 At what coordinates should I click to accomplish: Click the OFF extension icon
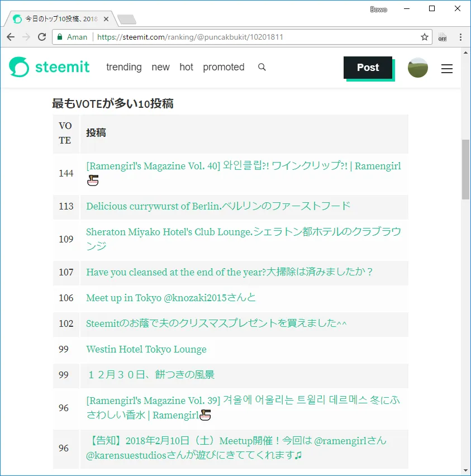(443, 37)
